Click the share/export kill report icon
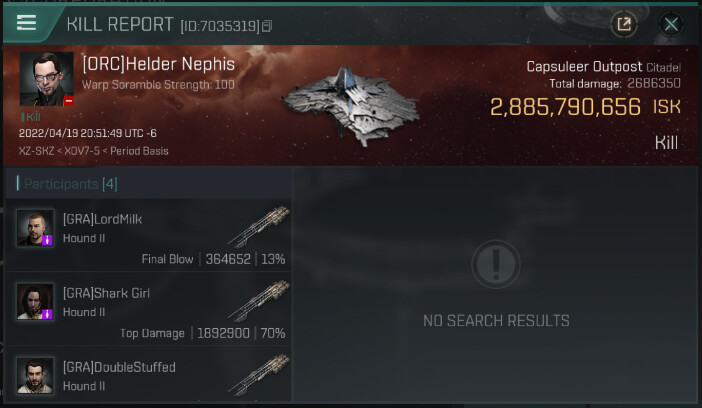This screenshot has width=702, height=408. (624, 24)
